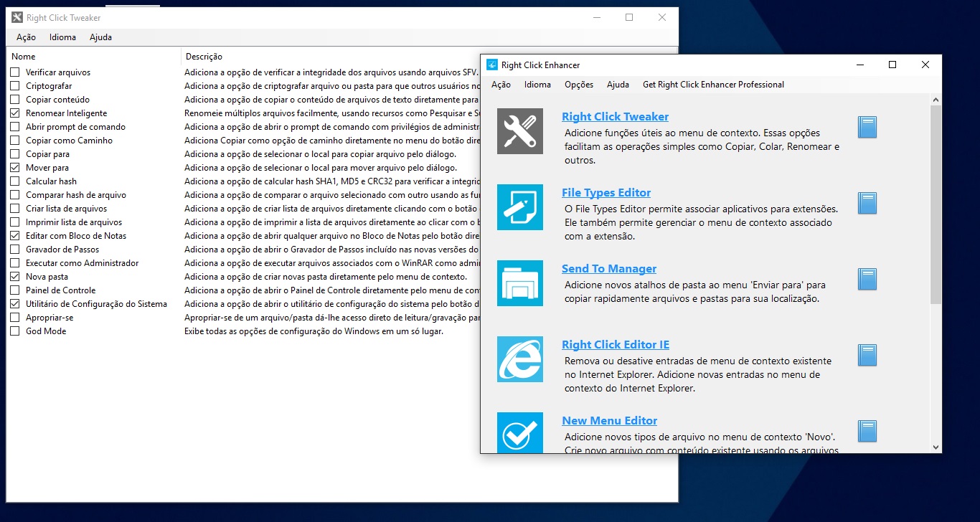Enable Executar como Administrador checkbox
This screenshot has width=980, height=522.
(15, 263)
